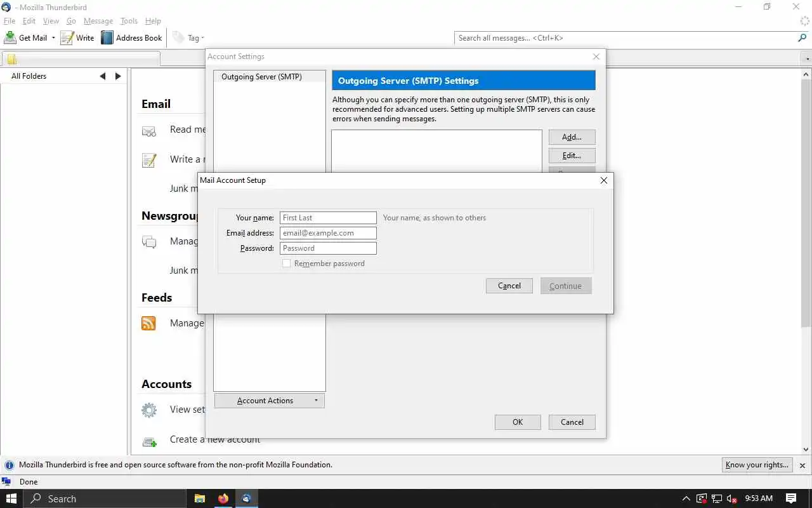Open the tab list dropdown at right
The height and width of the screenshot is (508, 812).
coord(807,58)
